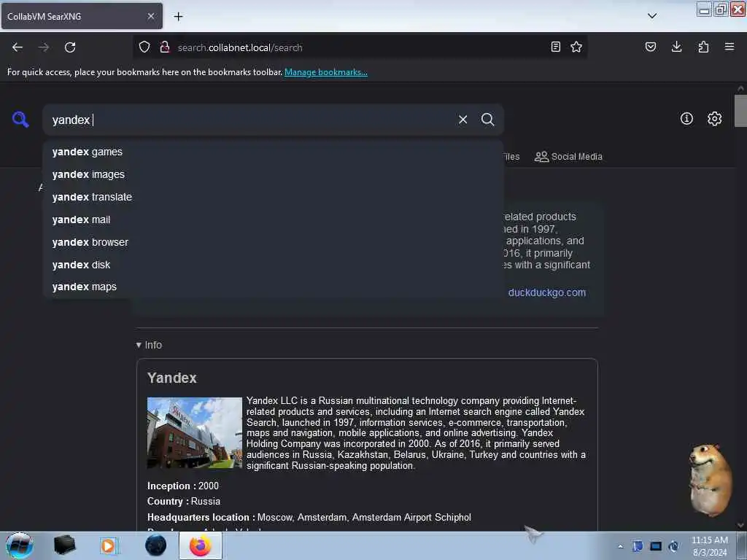This screenshot has height=560, width=747.
Task: Click the scrollbar up arrow
Action: coord(740,88)
